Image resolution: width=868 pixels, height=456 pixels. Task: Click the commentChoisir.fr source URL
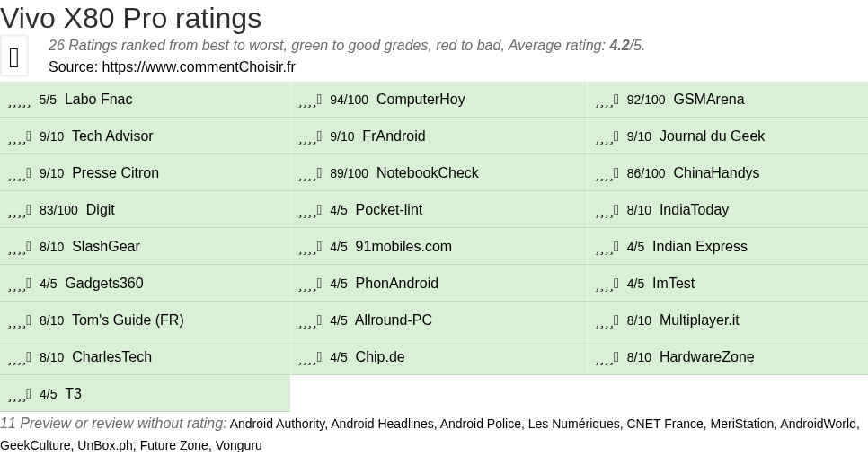(x=199, y=67)
